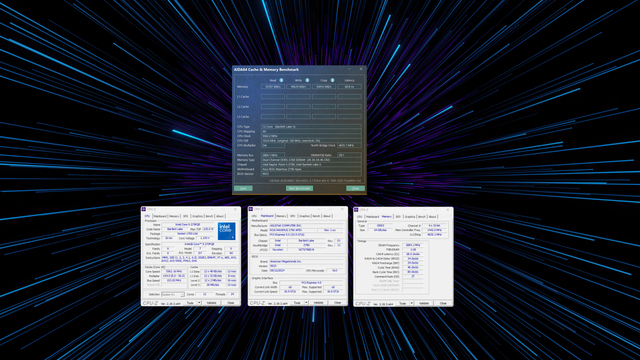The width and height of the screenshot is (640, 360).
Task: Click app icon of CPU-Z Memory tab window
Action: [x=356, y=210]
